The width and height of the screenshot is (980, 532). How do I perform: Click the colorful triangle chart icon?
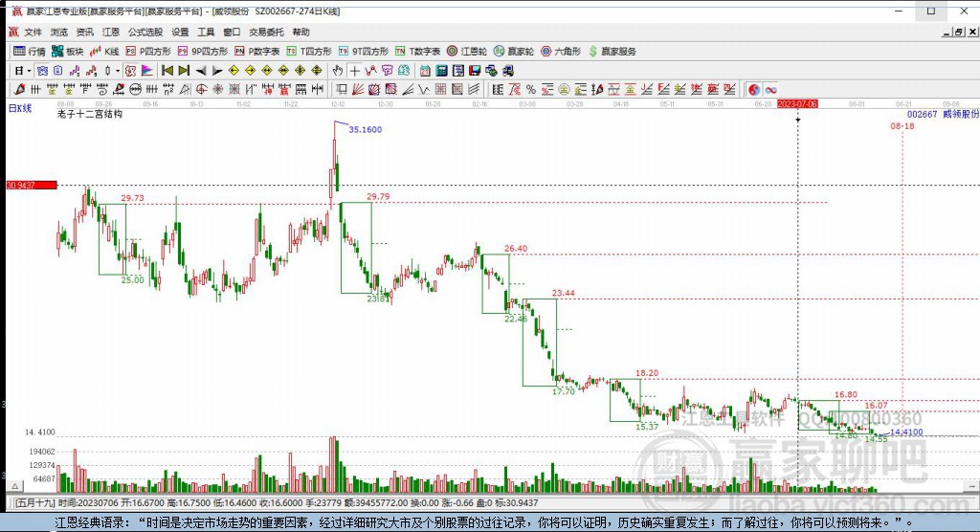pos(146,71)
